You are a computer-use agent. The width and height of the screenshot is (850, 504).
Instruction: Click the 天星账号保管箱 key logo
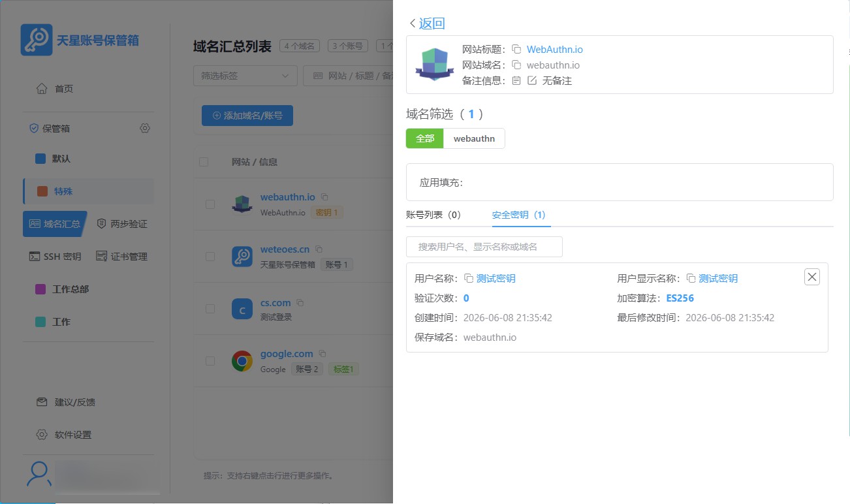(37, 40)
